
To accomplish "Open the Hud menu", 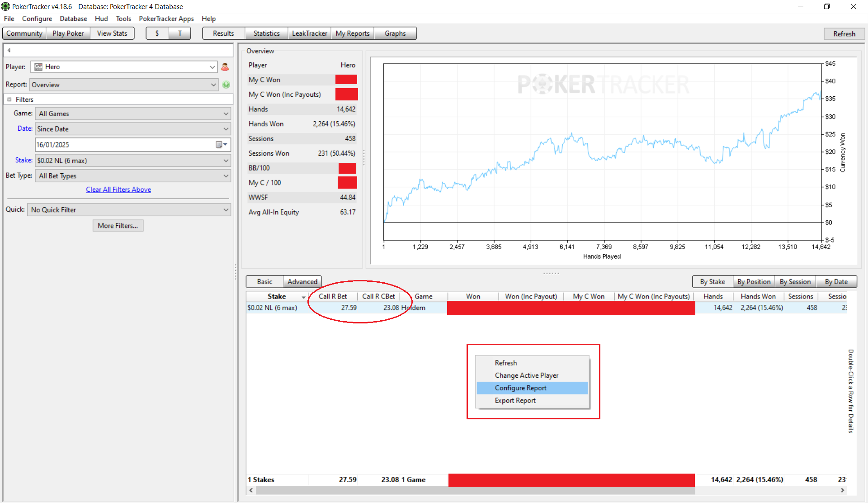I will click(101, 19).
